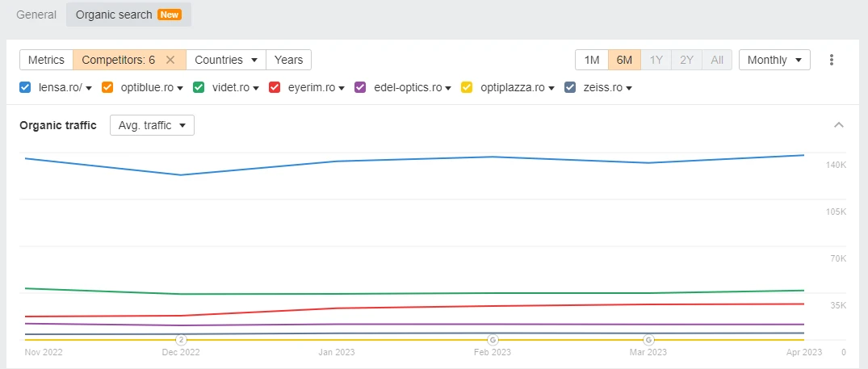Remove competitors filter with X icon
This screenshot has height=369, width=868.
[x=170, y=60]
